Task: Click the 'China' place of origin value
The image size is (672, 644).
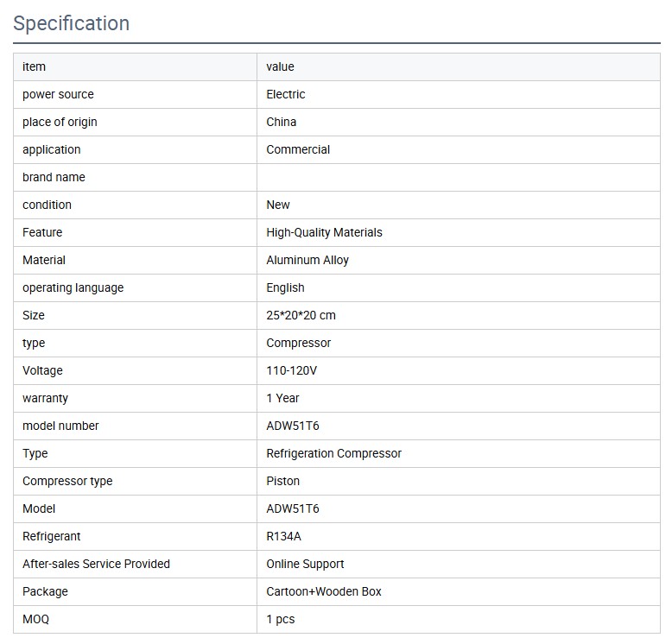Action: (282, 122)
